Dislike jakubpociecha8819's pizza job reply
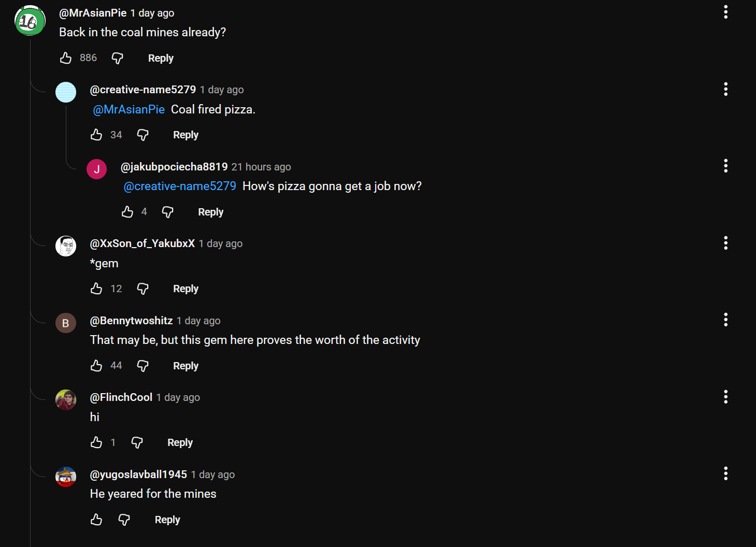756x547 pixels. point(167,212)
